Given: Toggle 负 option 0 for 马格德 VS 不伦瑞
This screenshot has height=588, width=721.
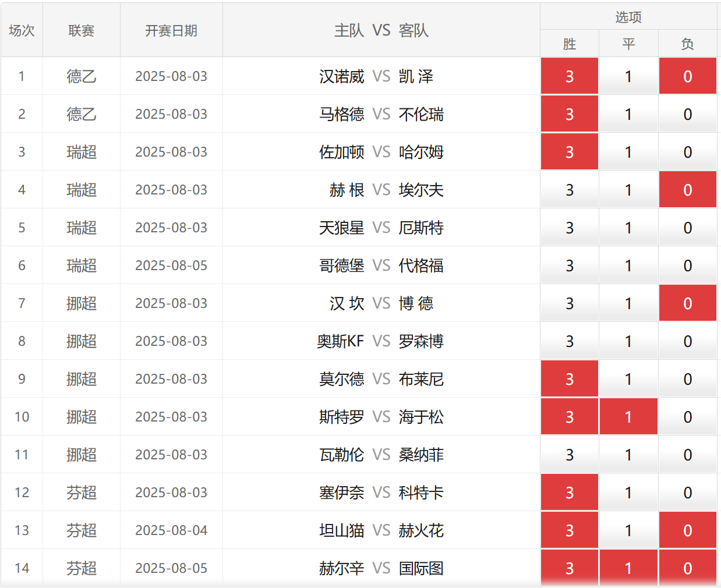Looking at the screenshot, I should (x=688, y=114).
